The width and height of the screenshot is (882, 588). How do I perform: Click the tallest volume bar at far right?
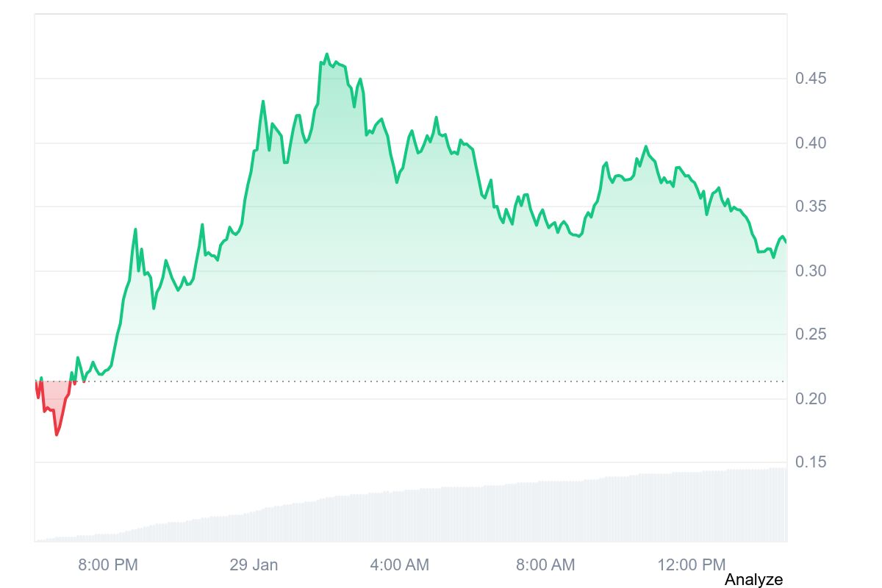784,505
